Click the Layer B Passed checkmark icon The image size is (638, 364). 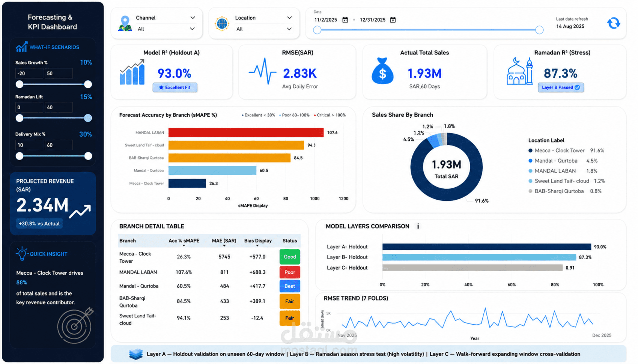tap(577, 87)
